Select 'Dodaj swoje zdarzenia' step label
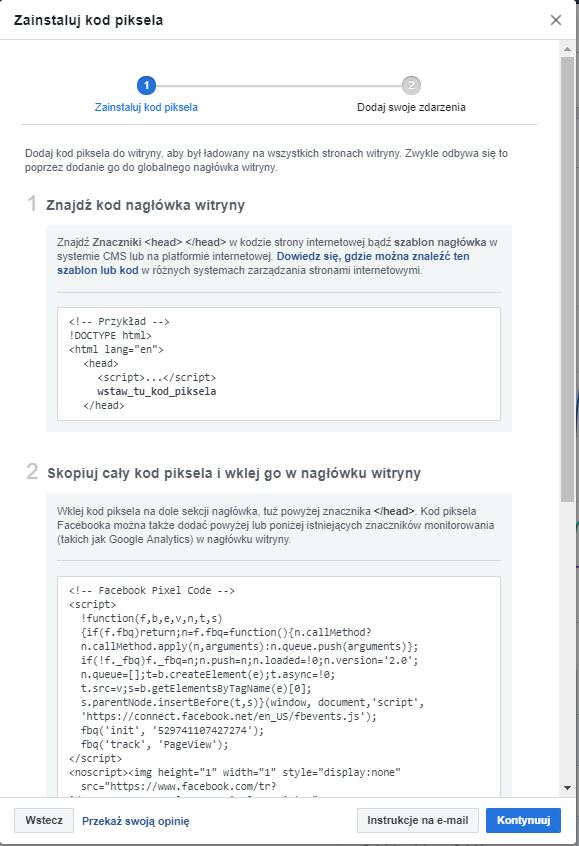 tap(411, 107)
